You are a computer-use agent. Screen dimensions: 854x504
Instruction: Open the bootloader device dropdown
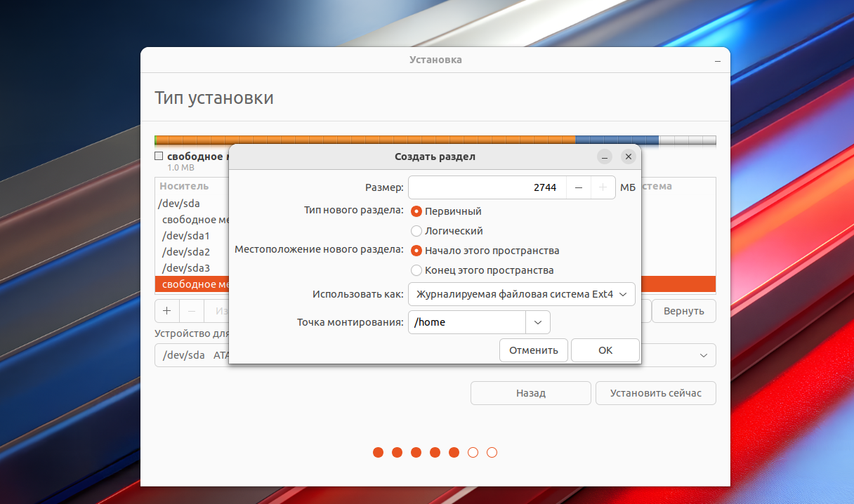(703, 355)
